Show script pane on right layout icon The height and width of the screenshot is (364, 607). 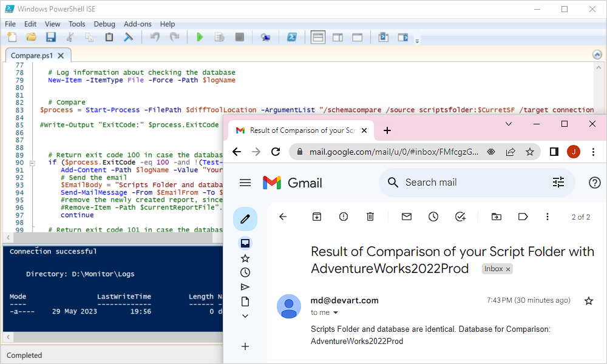(337, 38)
